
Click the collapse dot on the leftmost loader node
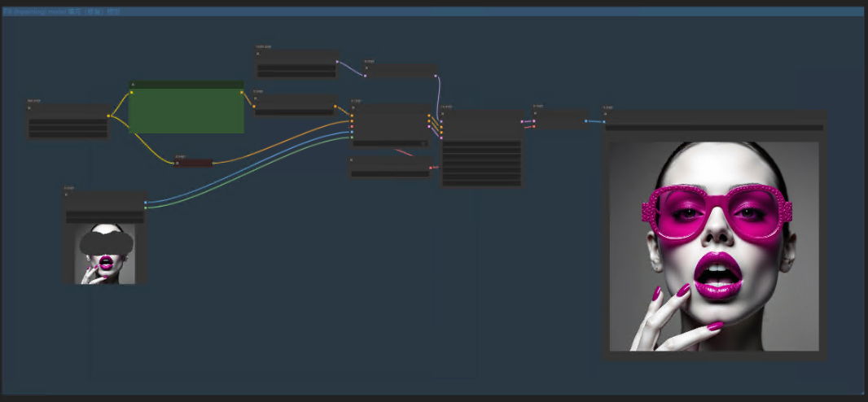tap(30, 107)
